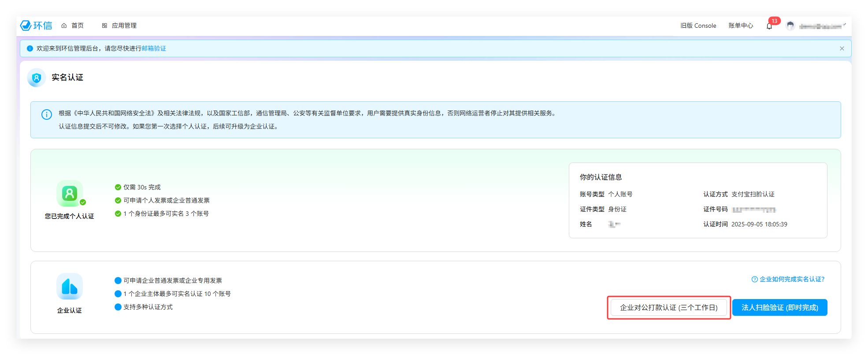868x355 pixels.
Task: Open 企业如何完成实名认证? help link
Action: [x=792, y=279]
